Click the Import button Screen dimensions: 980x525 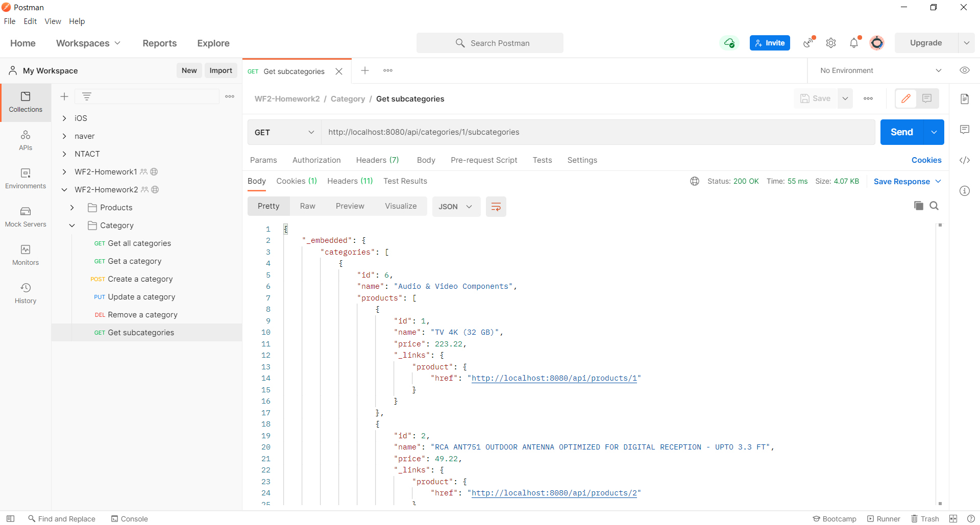click(x=220, y=70)
